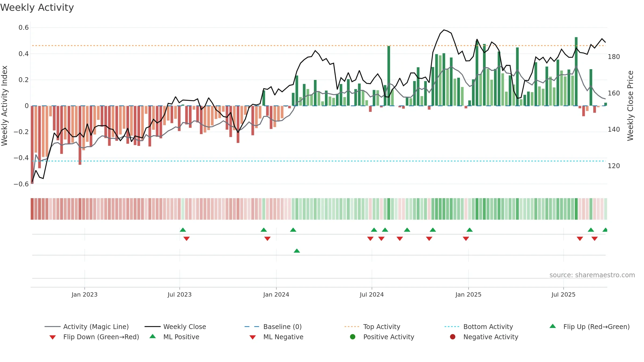This screenshot has width=644, height=362.
Task: Toggle the Bottom Activity legend entry
Action: click(479, 327)
